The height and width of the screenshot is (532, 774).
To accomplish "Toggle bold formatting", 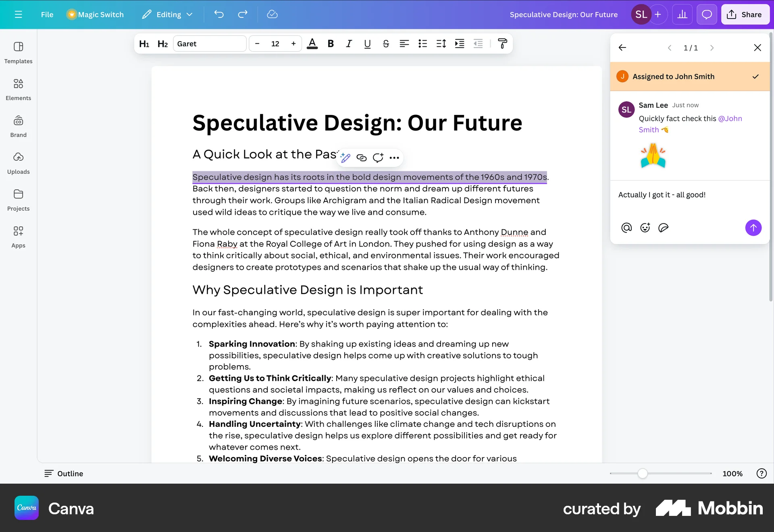I will tap(331, 44).
